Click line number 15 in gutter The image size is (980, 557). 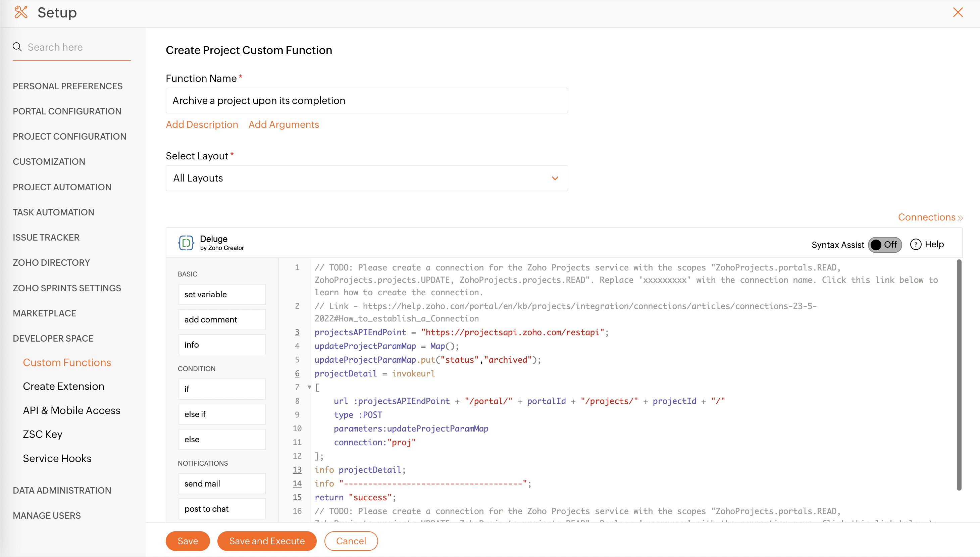(297, 497)
